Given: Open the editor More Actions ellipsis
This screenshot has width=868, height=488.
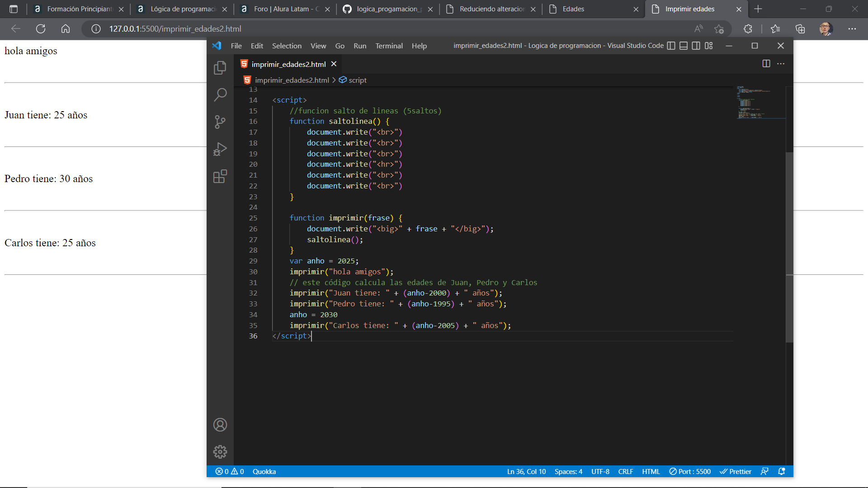Looking at the screenshot, I should point(781,64).
